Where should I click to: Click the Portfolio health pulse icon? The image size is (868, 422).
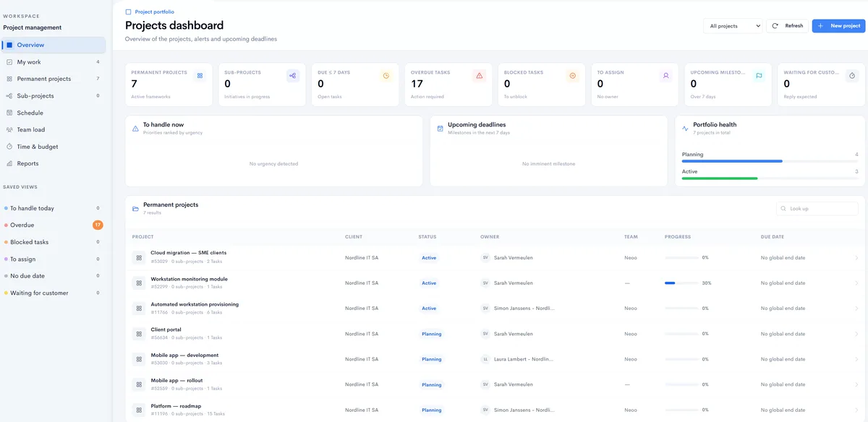click(686, 129)
